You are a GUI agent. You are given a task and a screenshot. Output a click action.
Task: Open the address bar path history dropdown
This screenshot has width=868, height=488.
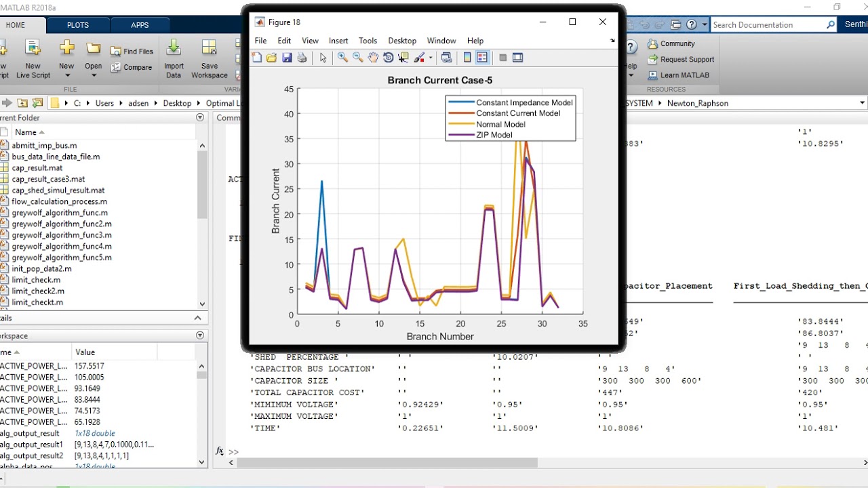tap(862, 103)
